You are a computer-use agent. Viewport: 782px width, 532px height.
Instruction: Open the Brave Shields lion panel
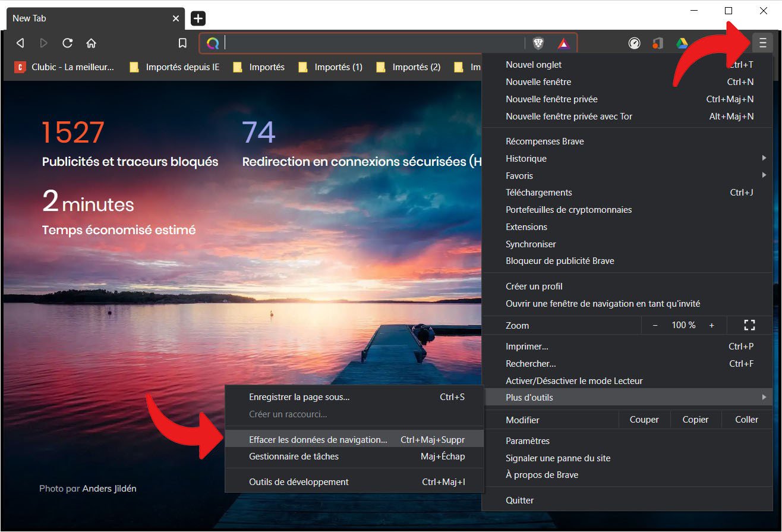[x=538, y=43]
